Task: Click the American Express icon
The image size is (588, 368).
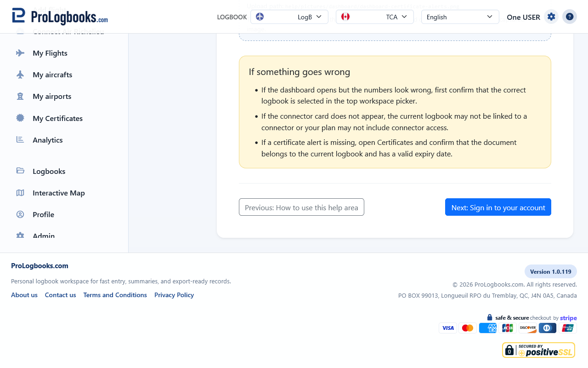Action: pos(488,328)
